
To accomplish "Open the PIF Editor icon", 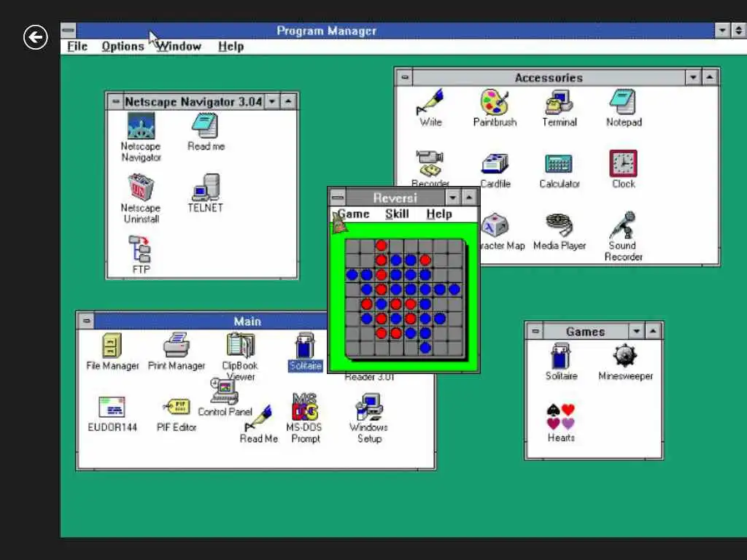I will 177,407.
